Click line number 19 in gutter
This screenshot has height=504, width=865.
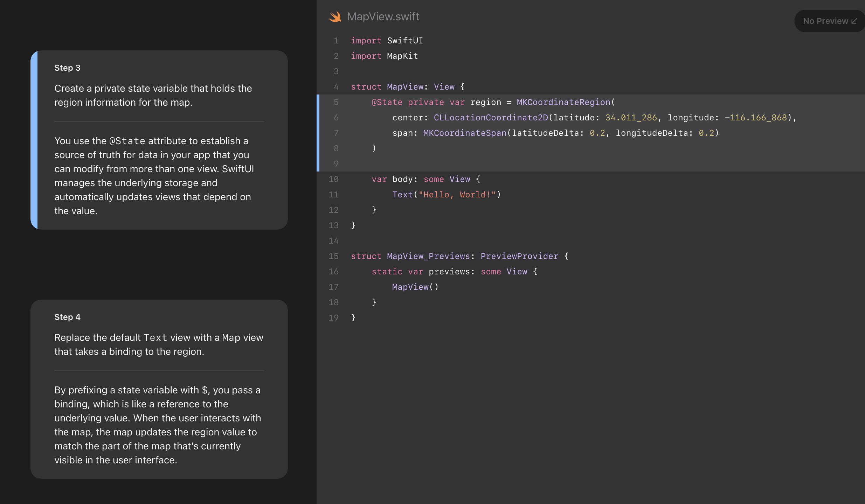pyautogui.click(x=333, y=318)
